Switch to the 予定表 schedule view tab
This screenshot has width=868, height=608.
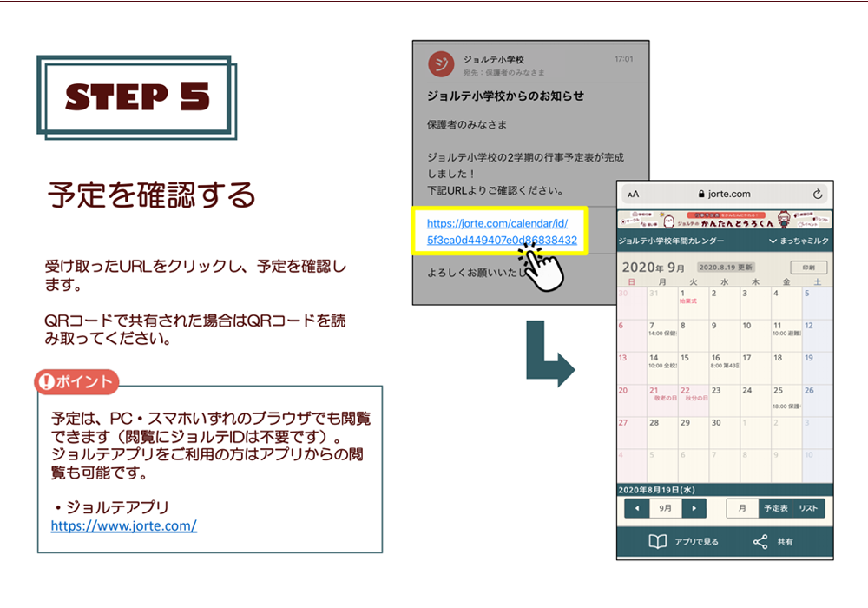coord(775,508)
